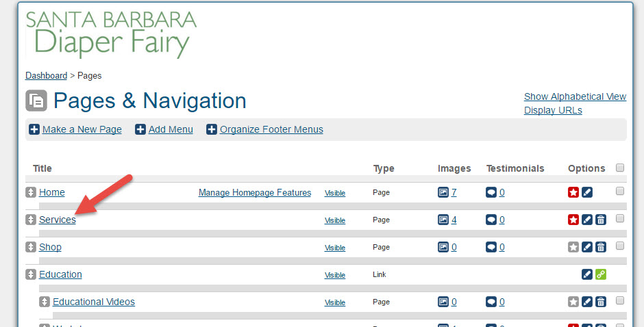Click testimonials bubble icon for Educational Videos
This screenshot has height=327, width=644.
click(x=491, y=302)
